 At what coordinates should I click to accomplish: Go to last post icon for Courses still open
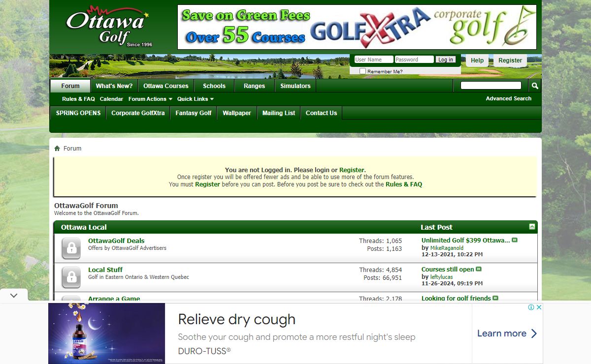tap(479, 269)
